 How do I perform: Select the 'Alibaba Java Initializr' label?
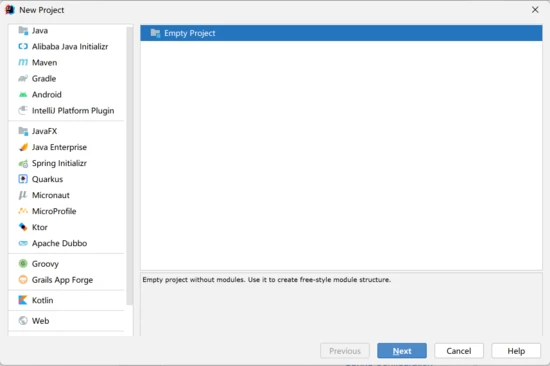click(x=70, y=46)
